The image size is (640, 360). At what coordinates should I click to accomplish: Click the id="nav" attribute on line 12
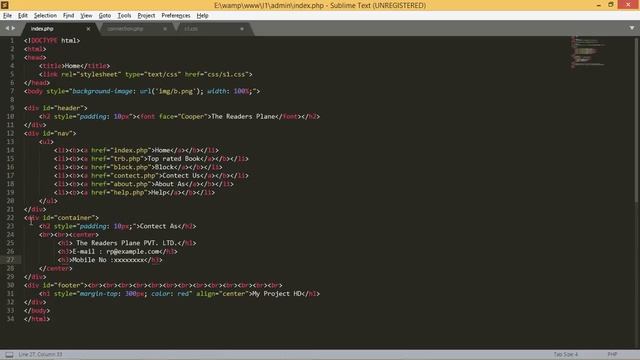[59, 133]
